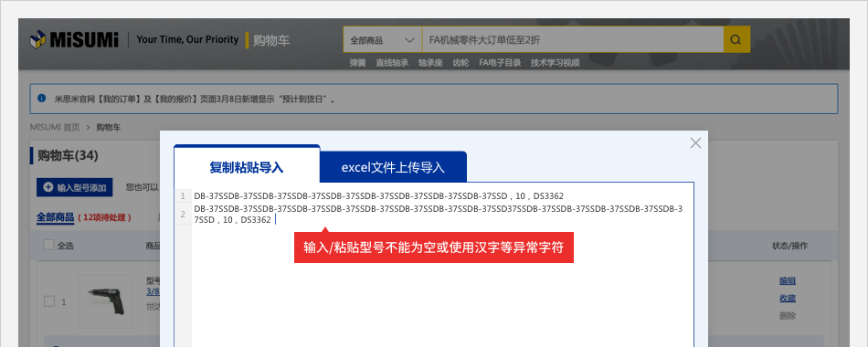868x347 pixels.
Task: Switch to excel文件上传导入 tab
Action: 393,166
